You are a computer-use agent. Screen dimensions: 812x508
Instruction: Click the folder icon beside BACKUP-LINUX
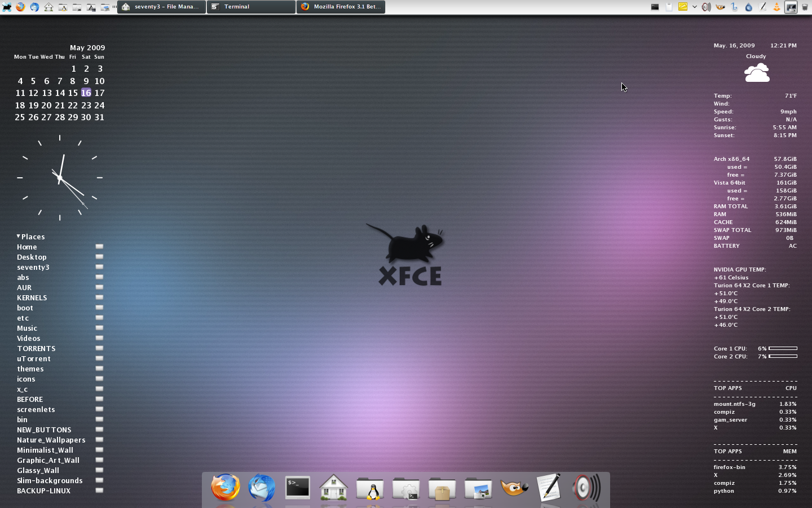[x=99, y=491]
